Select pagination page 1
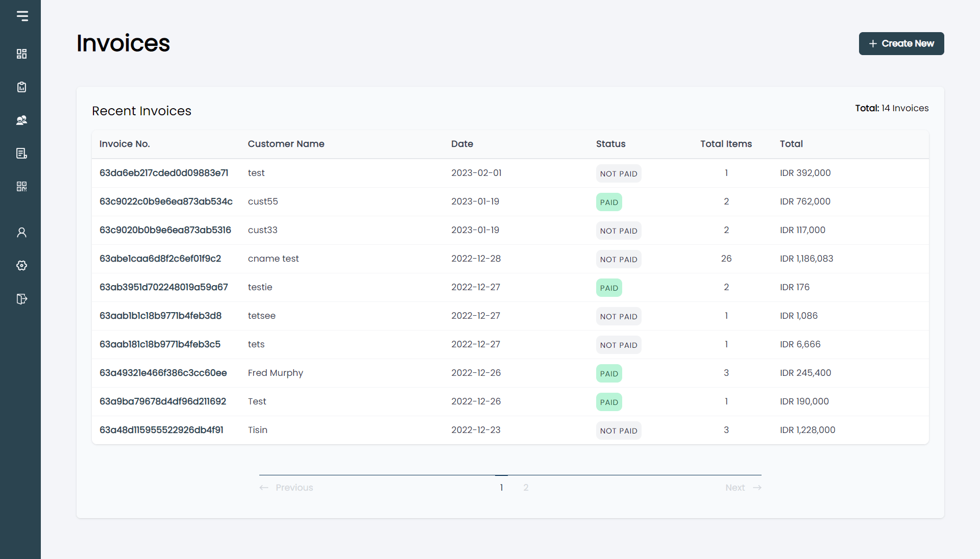 pos(501,488)
